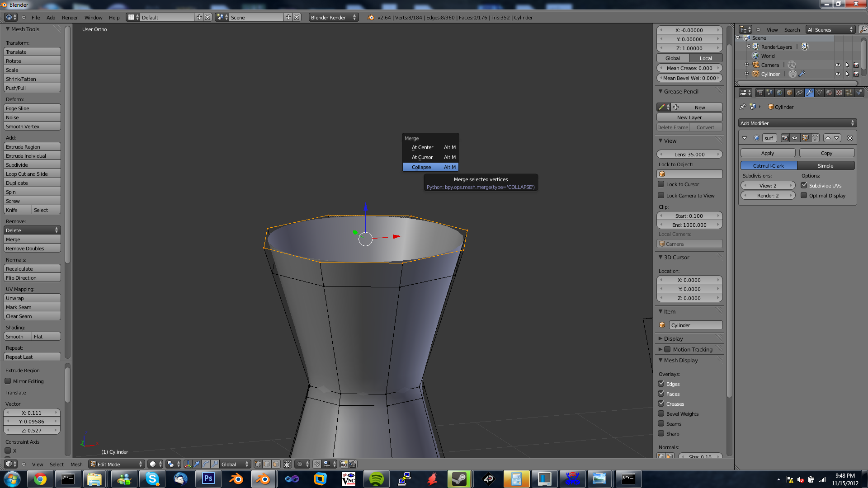
Task: Open the Delete dropdown in Mesh Tools
Action: [x=32, y=230]
